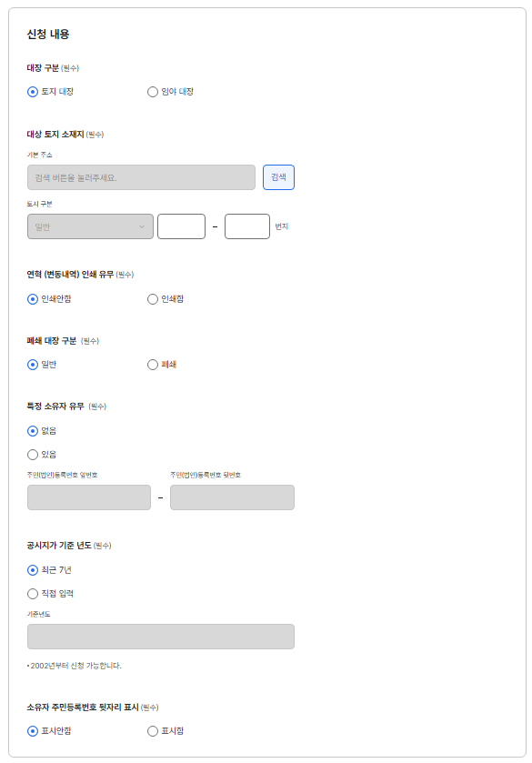Keep 인쇄안함 selected for 연혁 printing
Viewport: 532px width, 763px height.
tap(31, 299)
